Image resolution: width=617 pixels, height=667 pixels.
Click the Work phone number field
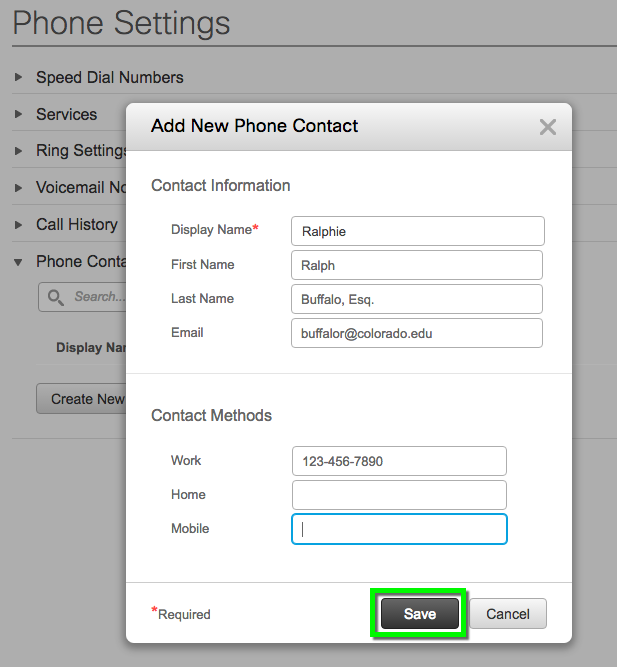(399, 461)
